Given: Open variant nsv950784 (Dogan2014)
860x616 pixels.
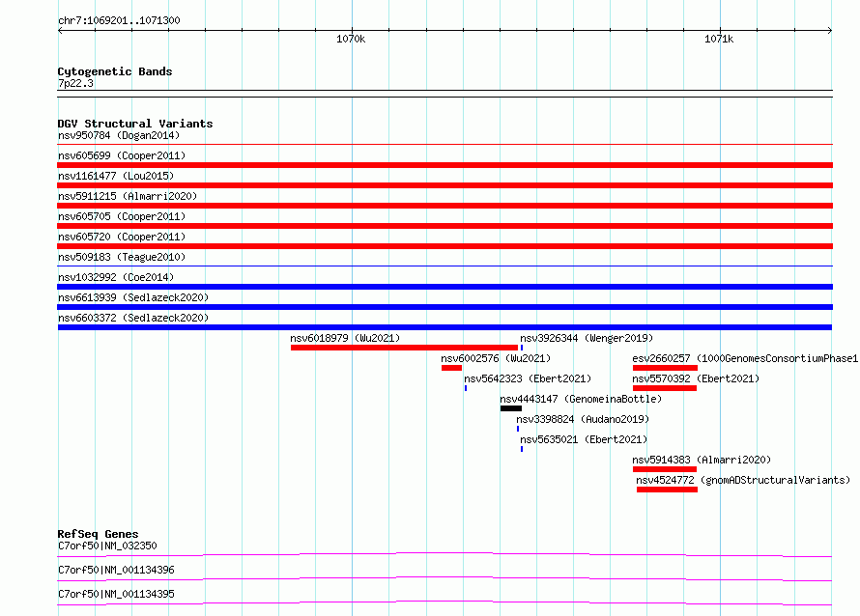Looking at the screenshot, I should (119, 135).
